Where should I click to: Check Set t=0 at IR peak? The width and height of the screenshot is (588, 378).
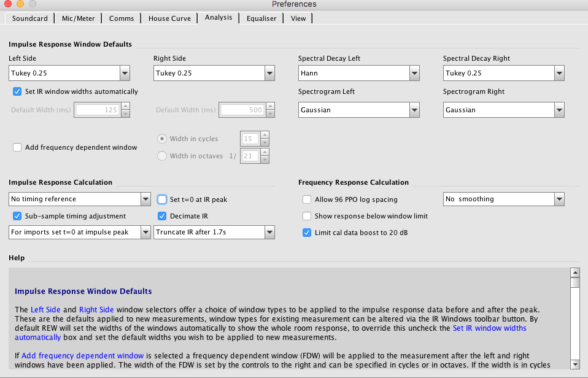(162, 199)
